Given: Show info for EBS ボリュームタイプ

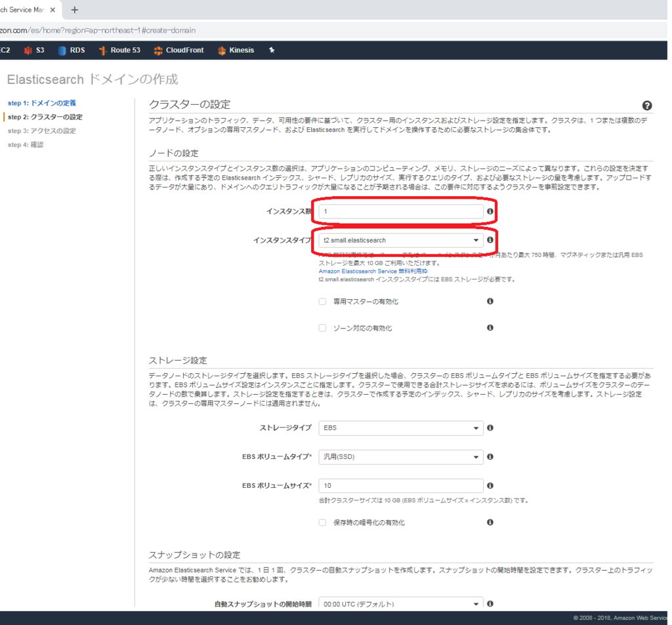Looking at the screenshot, I should pos(490,456).
